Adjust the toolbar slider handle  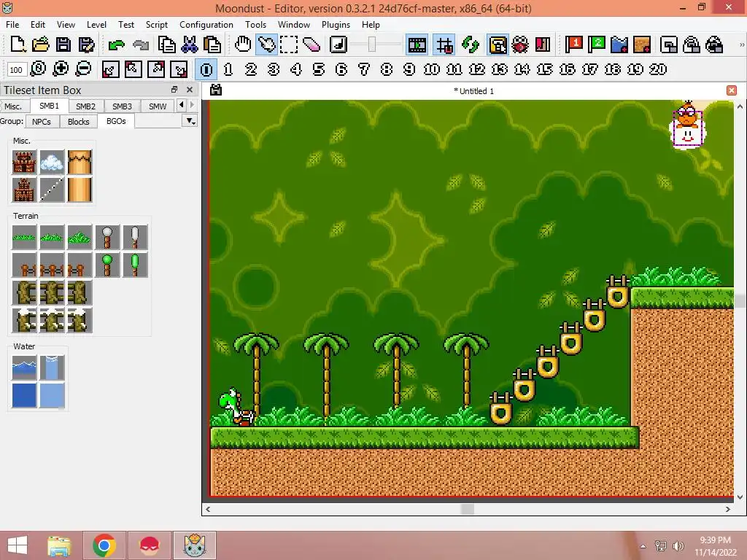pos(372,44)
